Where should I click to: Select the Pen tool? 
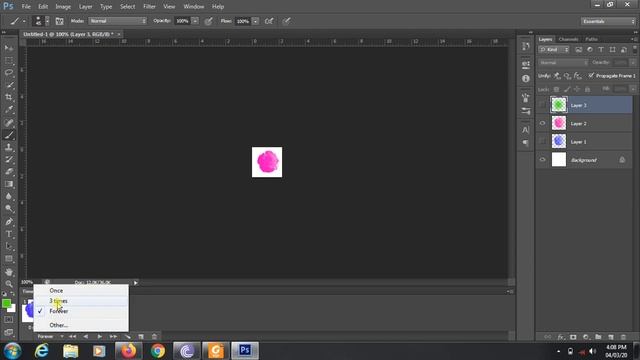click(9, 222)
